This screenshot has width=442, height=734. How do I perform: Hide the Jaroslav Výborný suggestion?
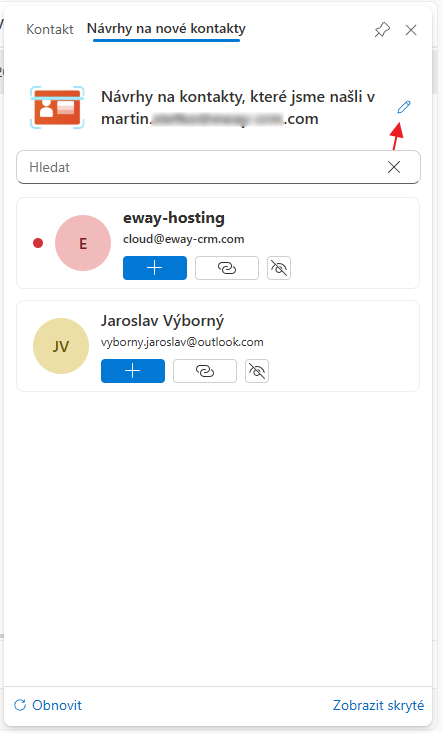click(x=257, y=371)
